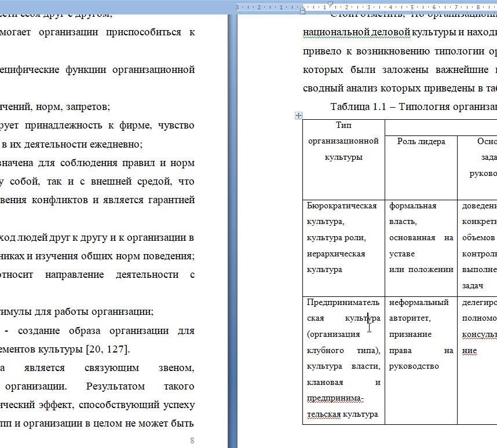
Task: Click the word 'объемов' in third column
Action: point(478,238)
